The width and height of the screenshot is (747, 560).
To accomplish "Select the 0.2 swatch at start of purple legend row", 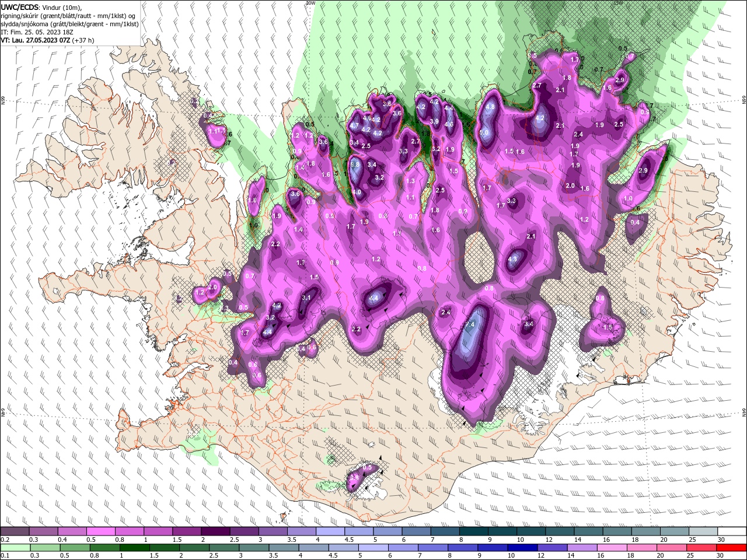I will point(15,531).
